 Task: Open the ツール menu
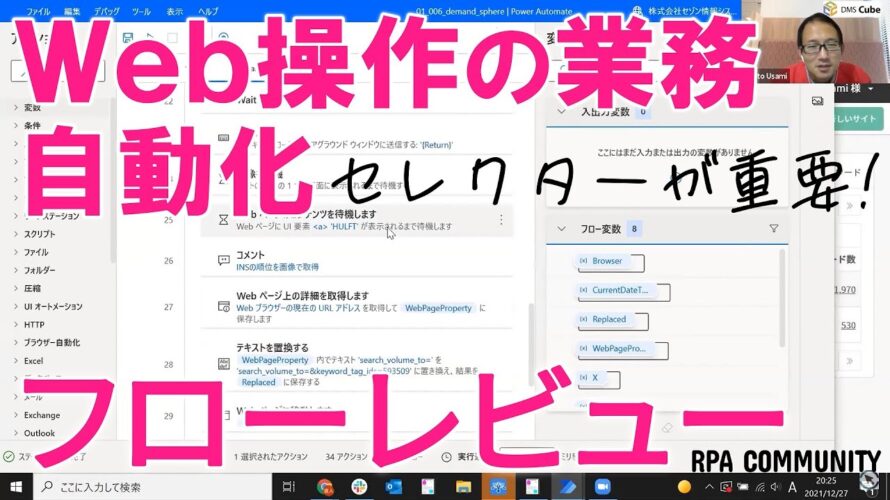[141, 11]
